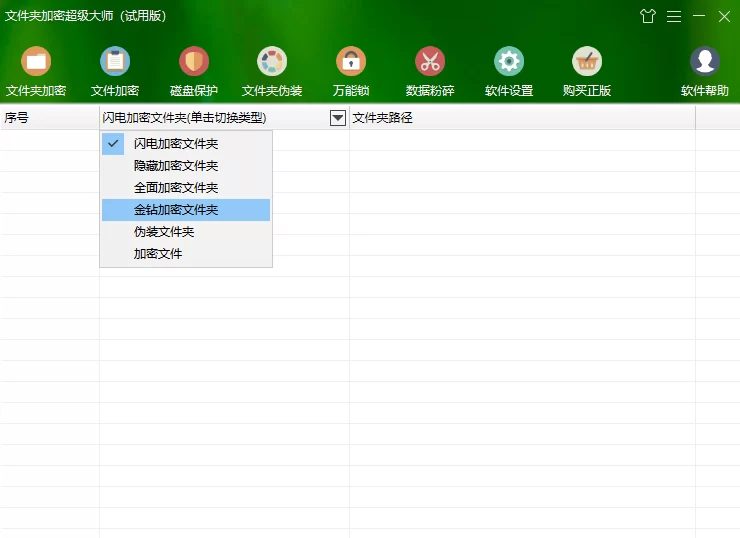The width and height of the screenshot is (740, 538).
Task: Open the 文件加密 file encryption tool
Action: (x=115, y=71)
